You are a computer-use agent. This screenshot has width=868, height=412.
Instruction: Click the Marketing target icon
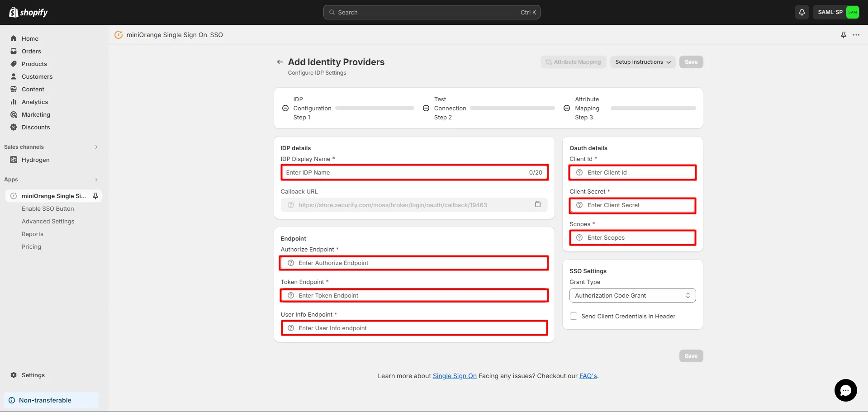[x=14, y=114]
